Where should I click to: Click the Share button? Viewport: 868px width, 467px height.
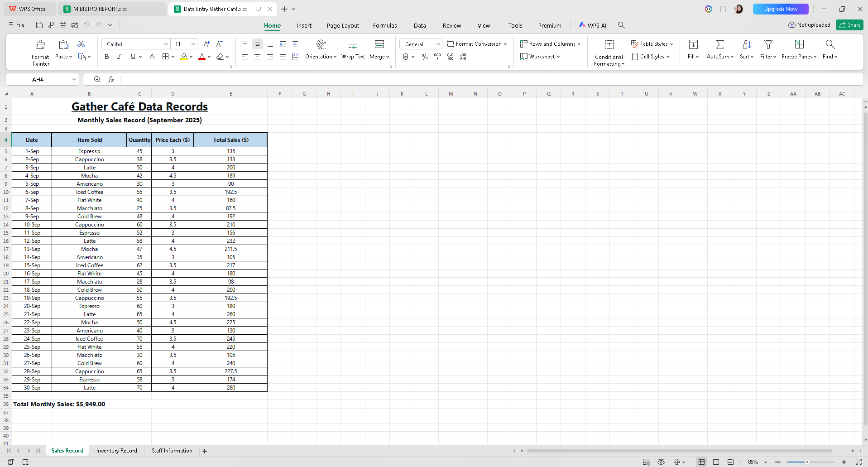tap(849, 25)
